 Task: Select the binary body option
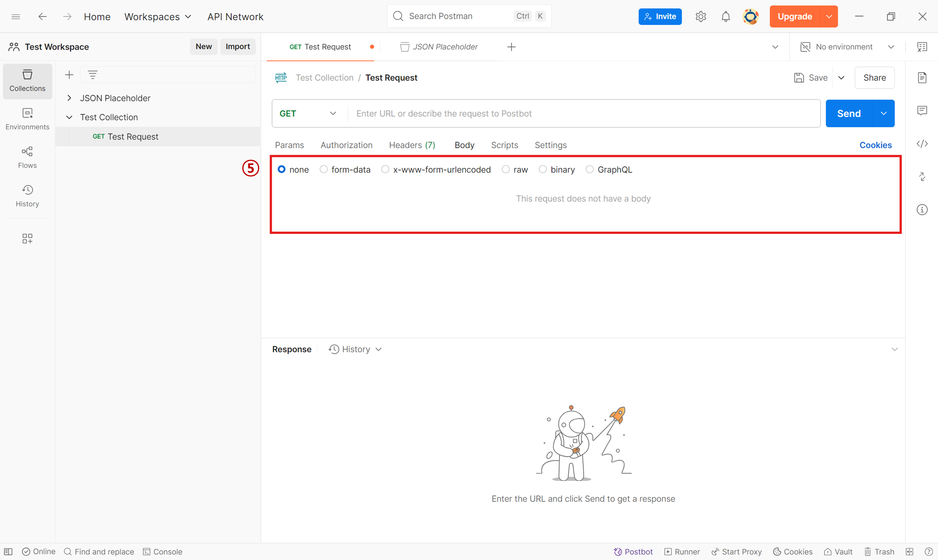click(x=543, y=169)
